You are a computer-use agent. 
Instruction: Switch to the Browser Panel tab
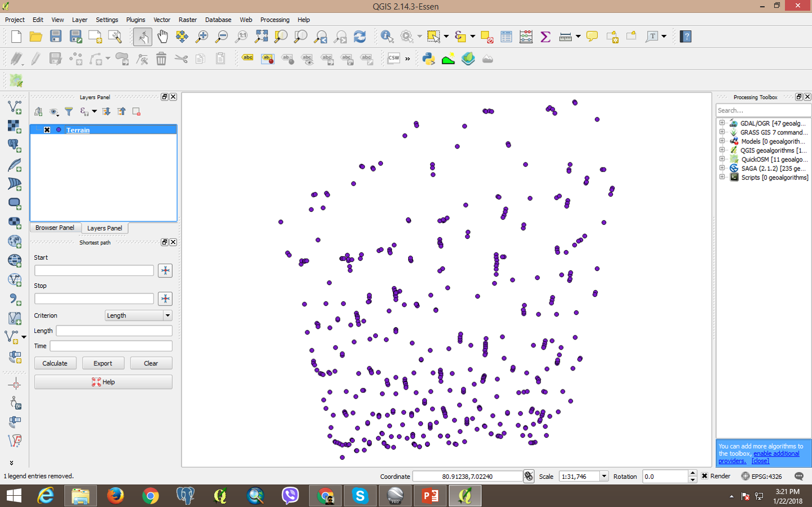(55, 228)
